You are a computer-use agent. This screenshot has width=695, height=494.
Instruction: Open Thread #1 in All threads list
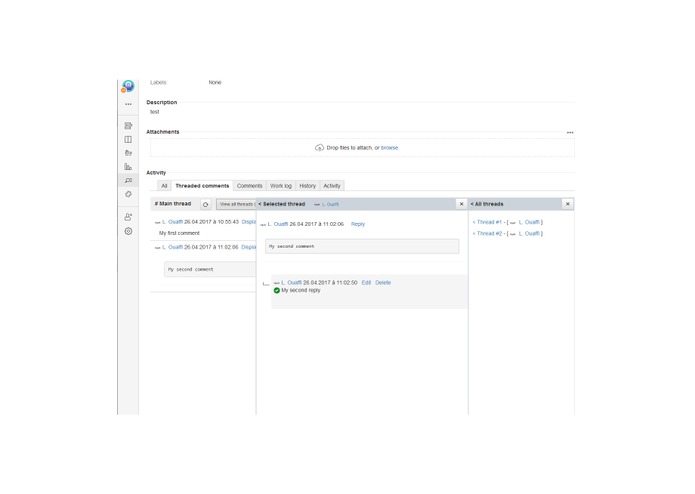(x=487, y=222)
